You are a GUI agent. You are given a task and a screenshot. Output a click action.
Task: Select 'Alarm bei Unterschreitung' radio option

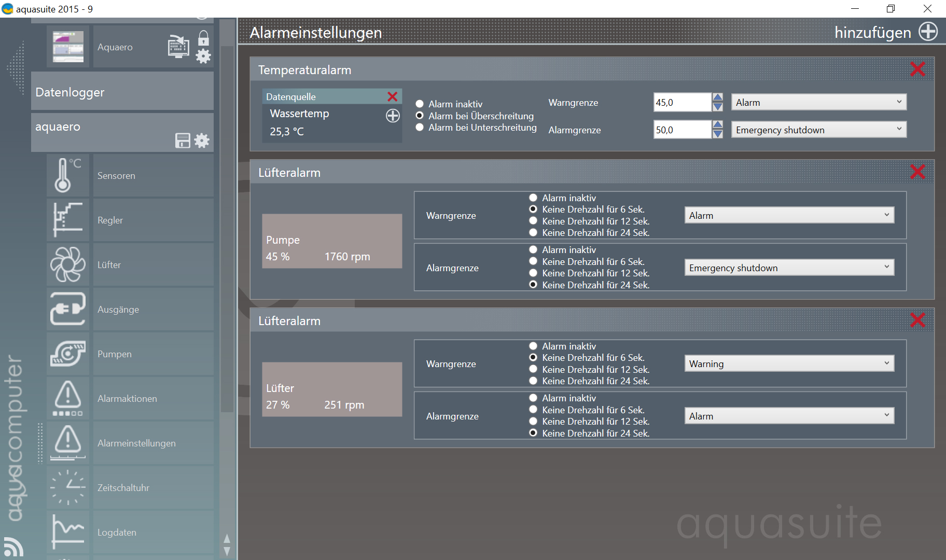point(420,128)
